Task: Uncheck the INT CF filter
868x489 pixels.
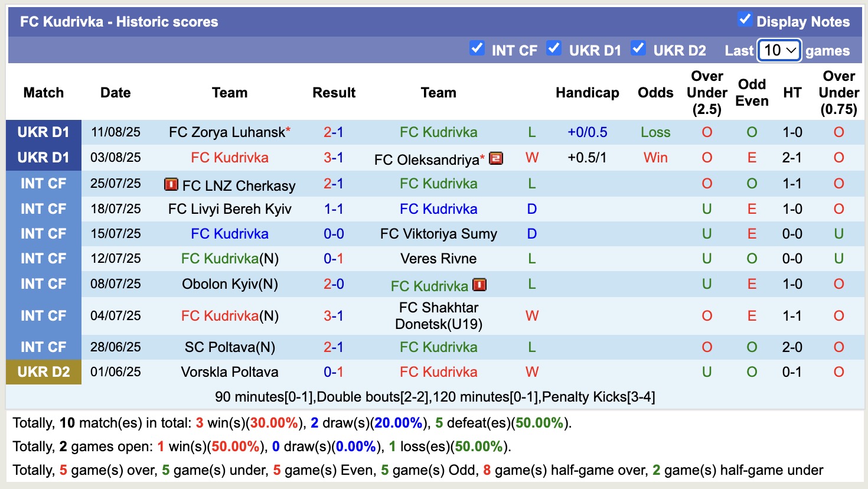Action: pos(477,50)
